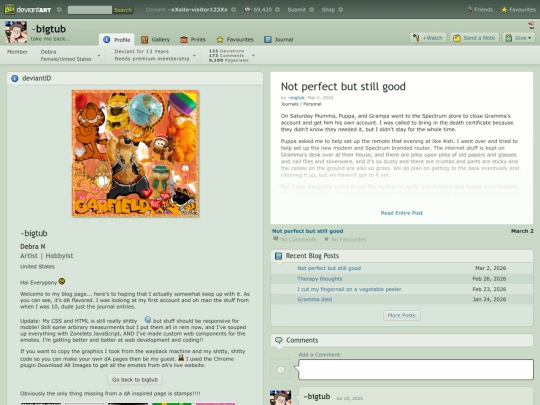This screenshot has height=405, width=540.
Task: Focus the top search input field
Action: (90, 10)
